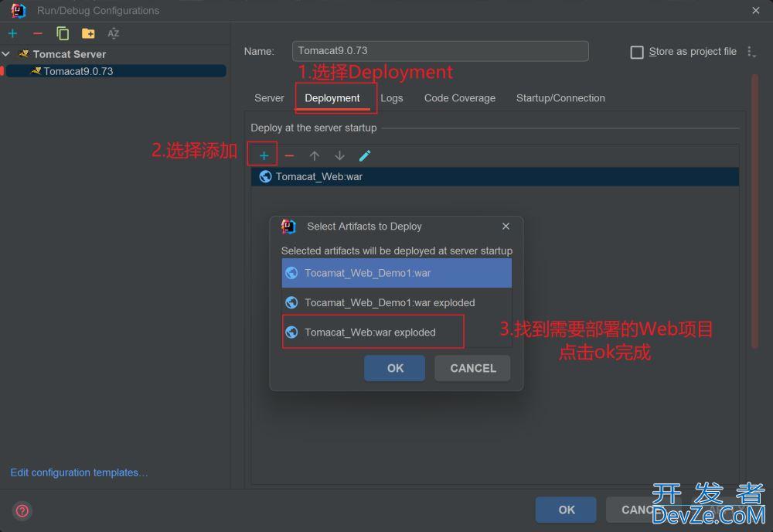Remove deployment artifact with minus icon

[x=289, y=155]
